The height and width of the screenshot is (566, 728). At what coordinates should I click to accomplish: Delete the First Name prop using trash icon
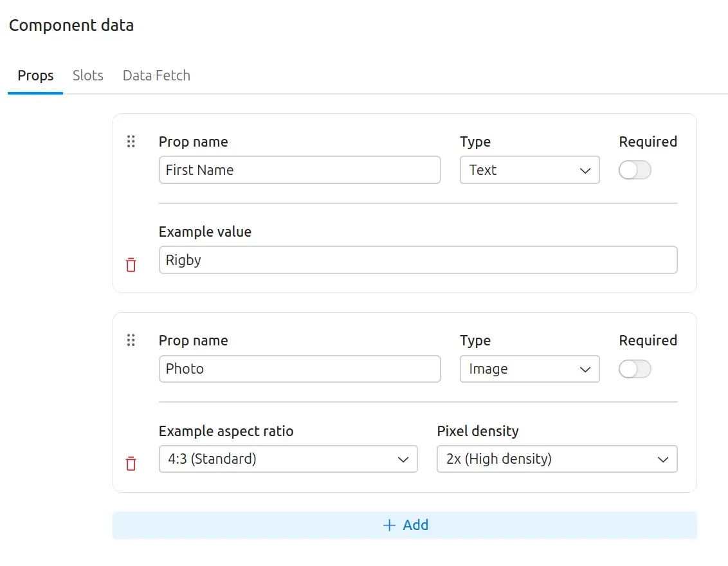(131, 264)
